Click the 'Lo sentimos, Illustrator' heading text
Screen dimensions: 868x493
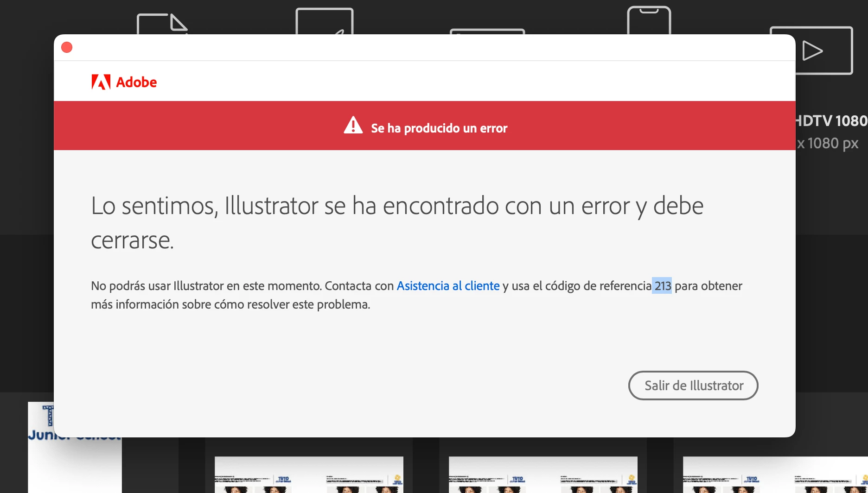click(397, 222)
